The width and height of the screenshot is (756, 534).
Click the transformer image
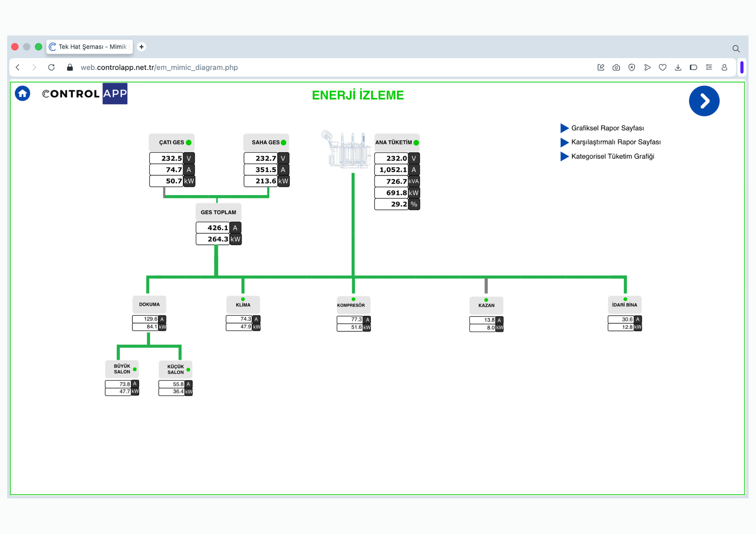[346, 150]
